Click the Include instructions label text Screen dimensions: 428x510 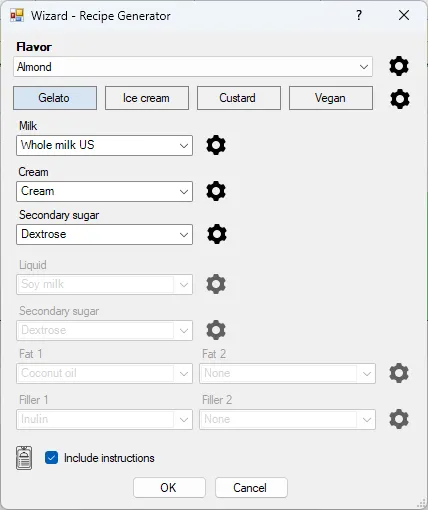point(109,458)
